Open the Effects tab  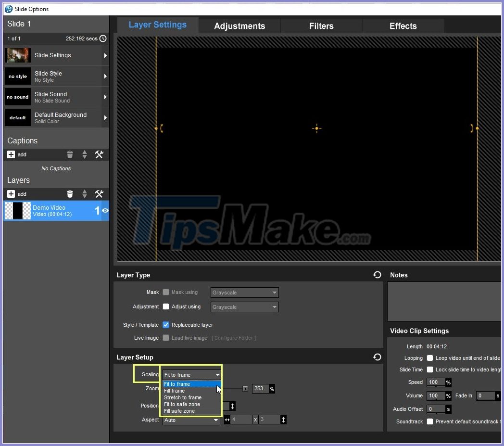click(x=403, y=26)
